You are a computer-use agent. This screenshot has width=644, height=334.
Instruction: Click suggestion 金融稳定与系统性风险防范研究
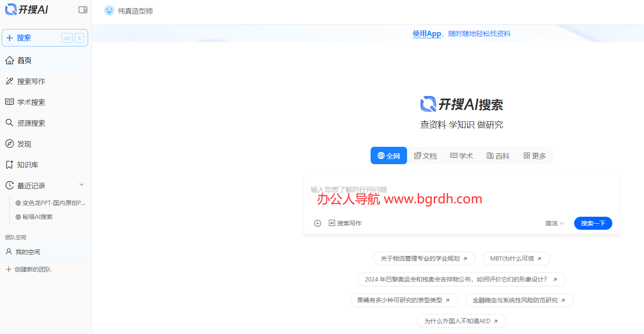(519, 300)
